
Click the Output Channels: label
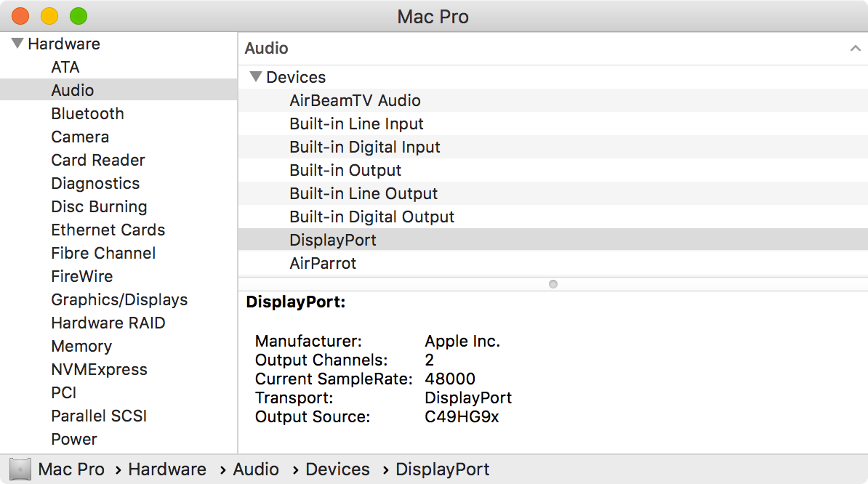pos(321,360)
